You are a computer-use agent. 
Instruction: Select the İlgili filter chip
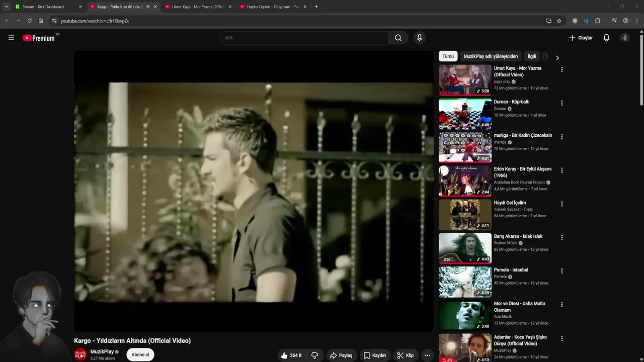tap(532, 56)
